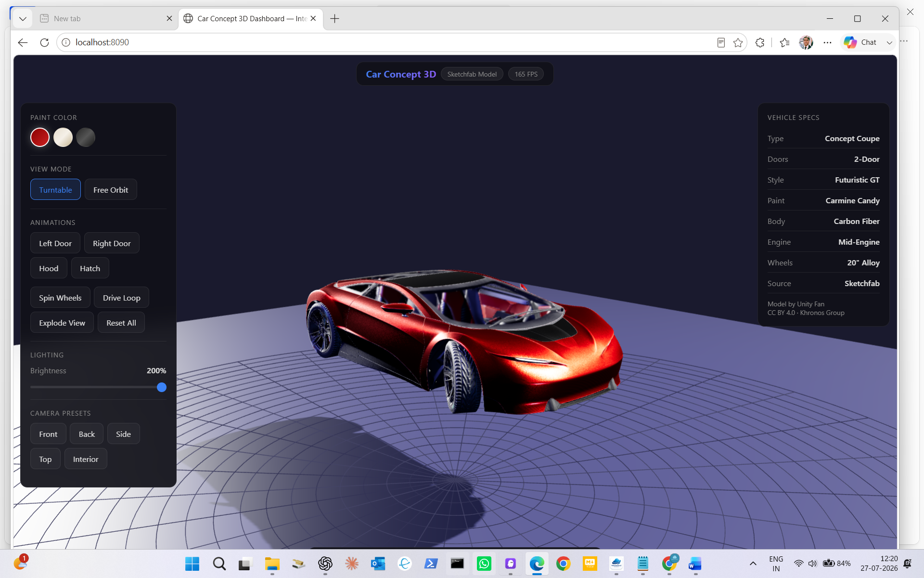This screenshot has width=924, height=578.
Task: Open Microsoft Word from taskbar
Action: tap(695, 564)
